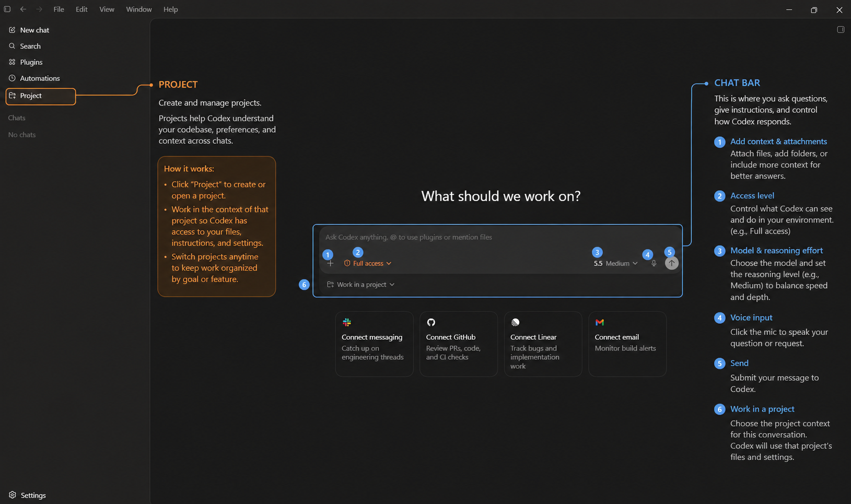851x504 pixels.
Task: Open the 5.5 Medium model dropdown
Action: pos(615,263)
